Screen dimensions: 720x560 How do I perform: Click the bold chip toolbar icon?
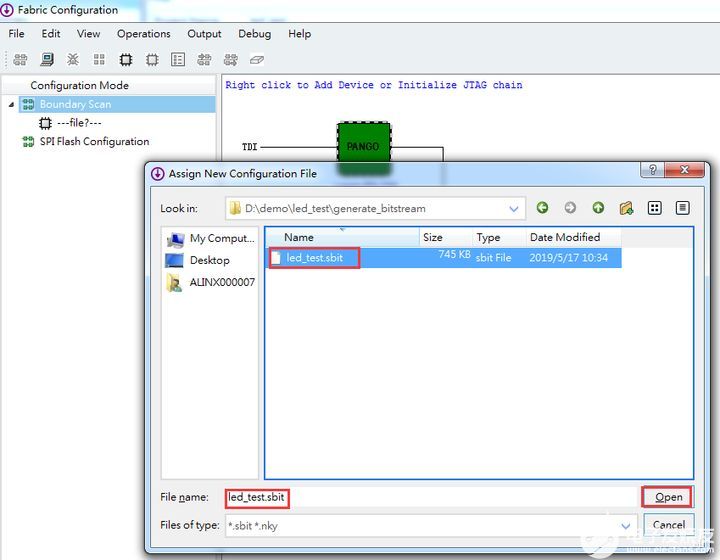click(x=126, y=60)
